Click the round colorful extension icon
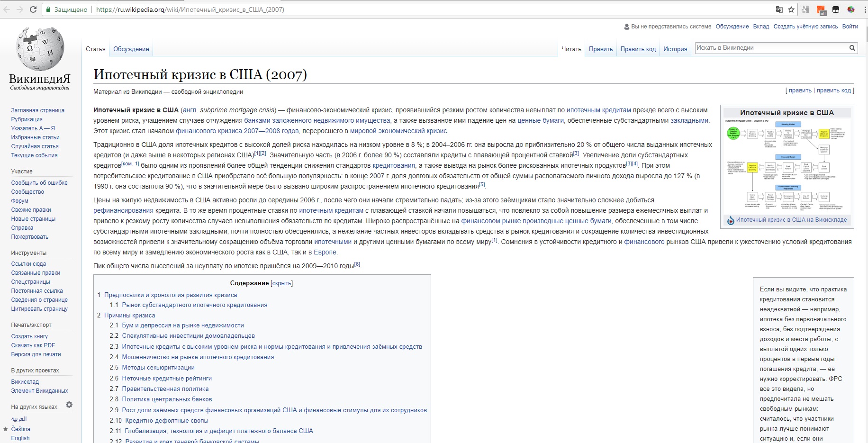The image size is (868, 443). (x=851, y=9)
